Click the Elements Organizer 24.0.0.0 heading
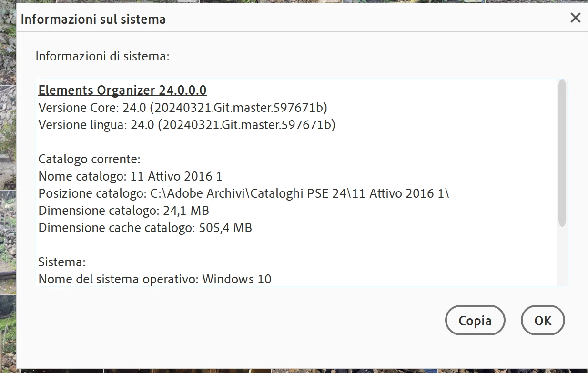The height and width of the screenshot is (373, 588). click(122, 90)
